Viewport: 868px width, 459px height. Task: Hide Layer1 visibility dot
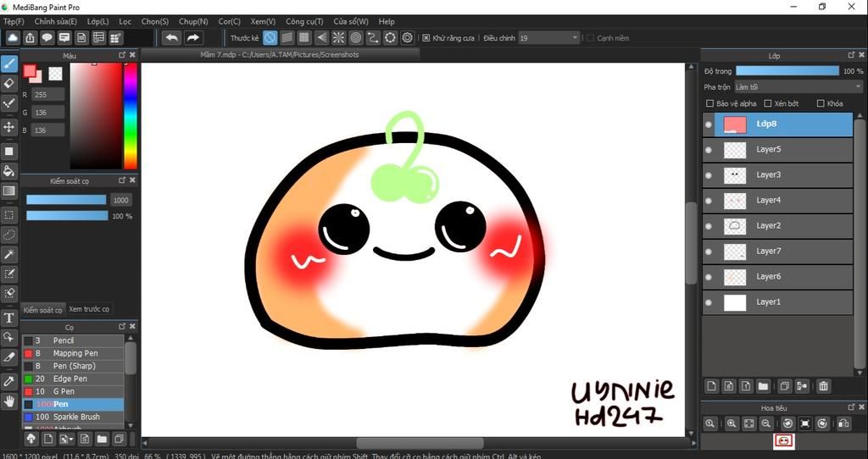[x=709, y=302]
